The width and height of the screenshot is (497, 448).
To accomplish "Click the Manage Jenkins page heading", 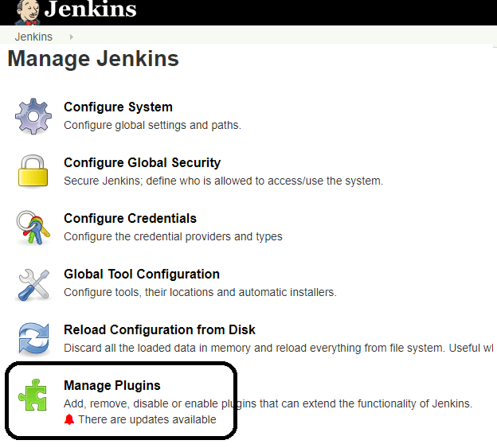I will [x=93, y=60].
